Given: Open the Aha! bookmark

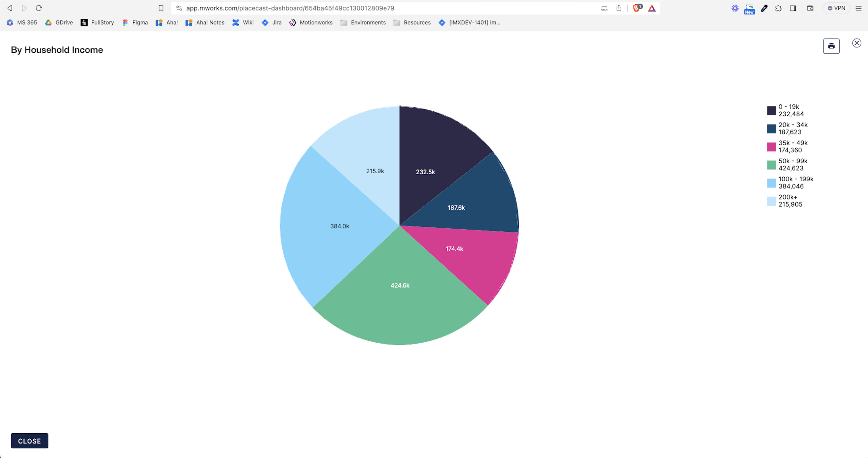Looking at the screenshot, I should point(167,23).
